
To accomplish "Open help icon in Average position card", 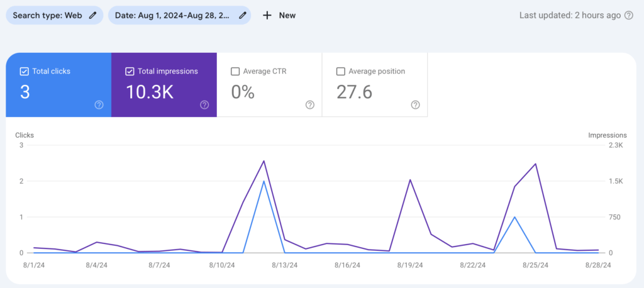I will 415,105.
